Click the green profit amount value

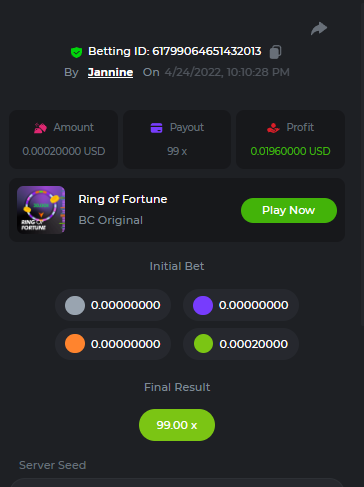point(290,151)
